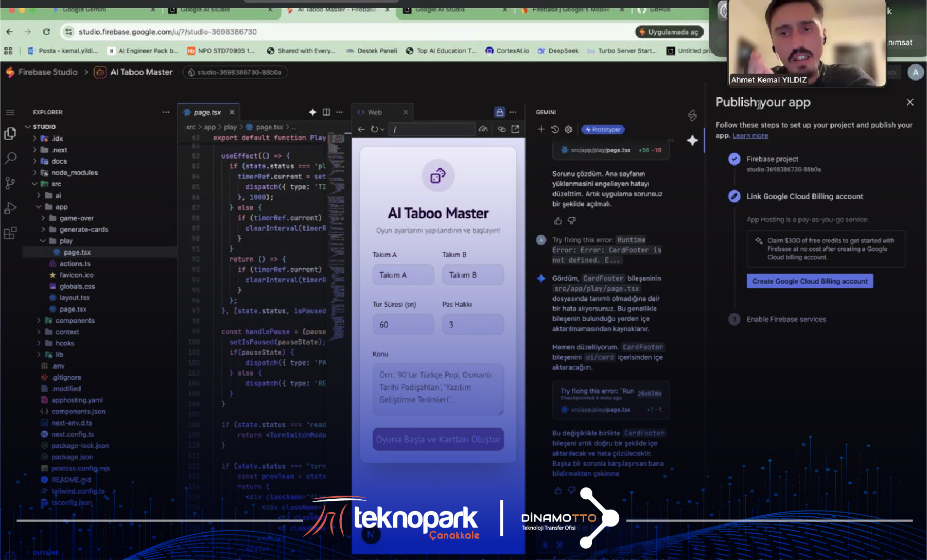
Task: Give thumbs up to Gemini's response
Action: click(558, 221)
